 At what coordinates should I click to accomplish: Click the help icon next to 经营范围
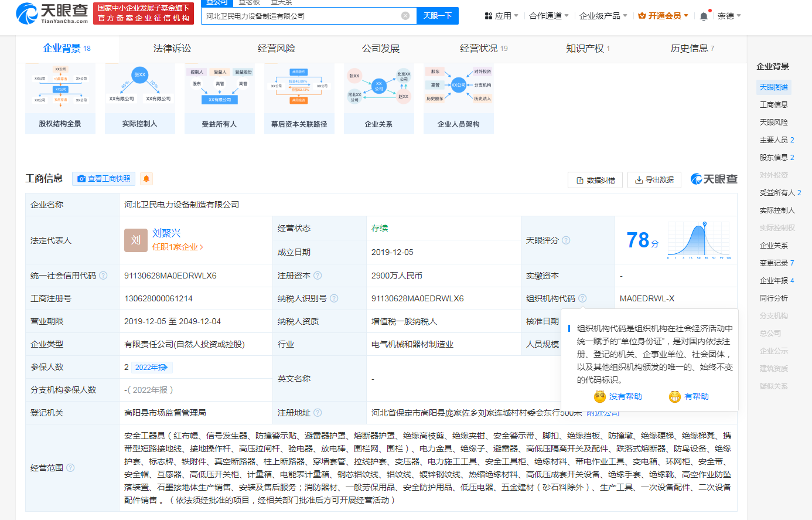click(x=70, y=468)
